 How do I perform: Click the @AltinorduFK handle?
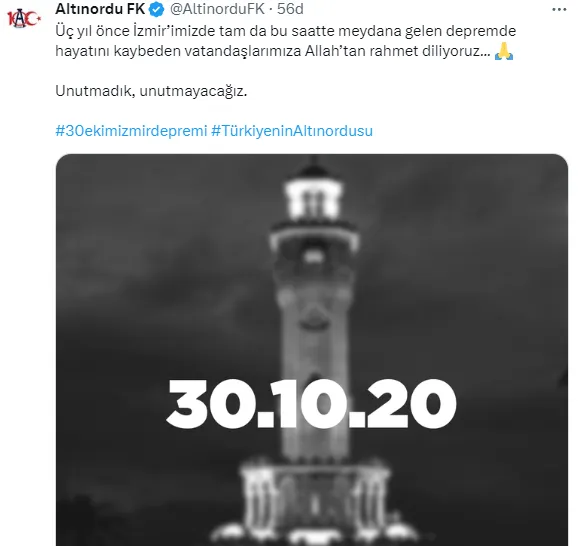217,9
